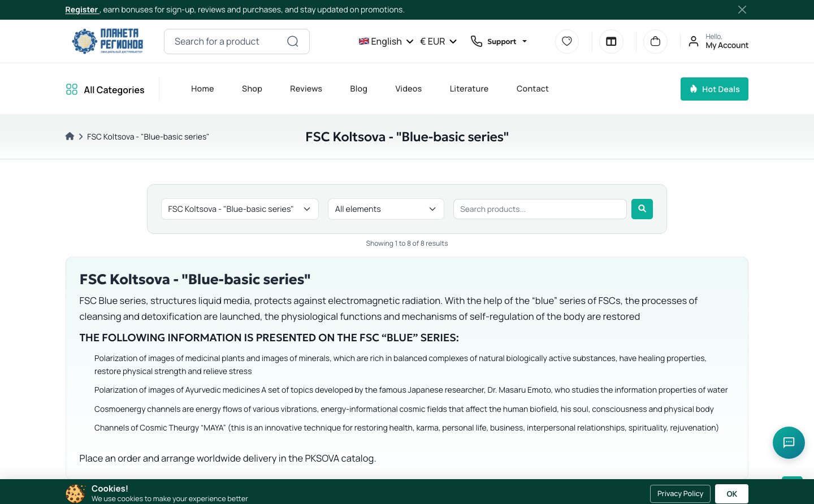The image size is (814, 504).
Task: Open the EUR currency dropdown
Action: (438, 41)
